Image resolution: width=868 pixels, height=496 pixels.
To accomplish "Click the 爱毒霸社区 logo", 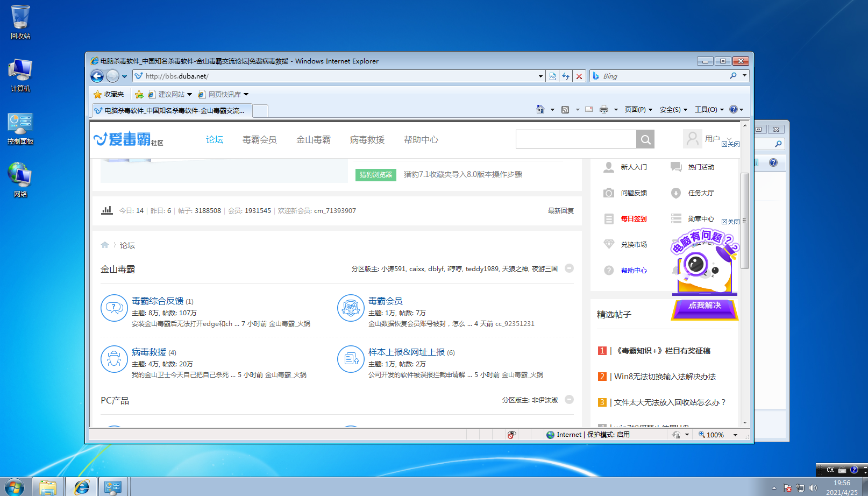I will point(129,139).
